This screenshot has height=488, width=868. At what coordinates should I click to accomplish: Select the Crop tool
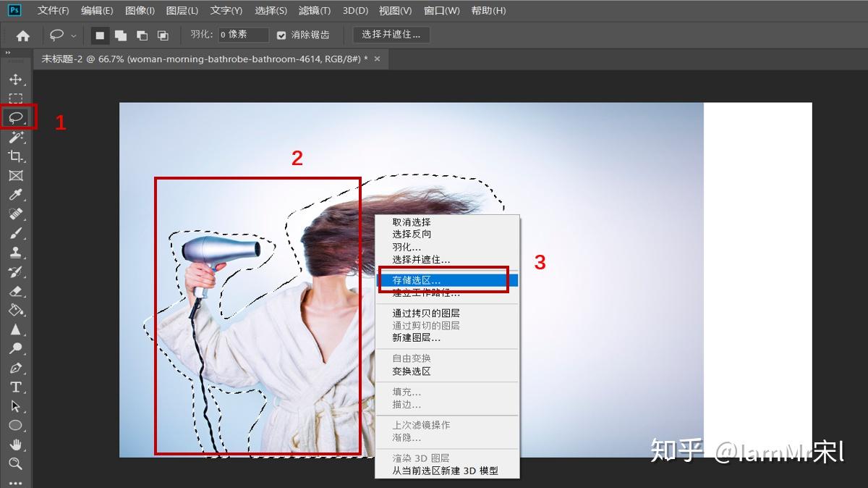[x=16, y=156]
